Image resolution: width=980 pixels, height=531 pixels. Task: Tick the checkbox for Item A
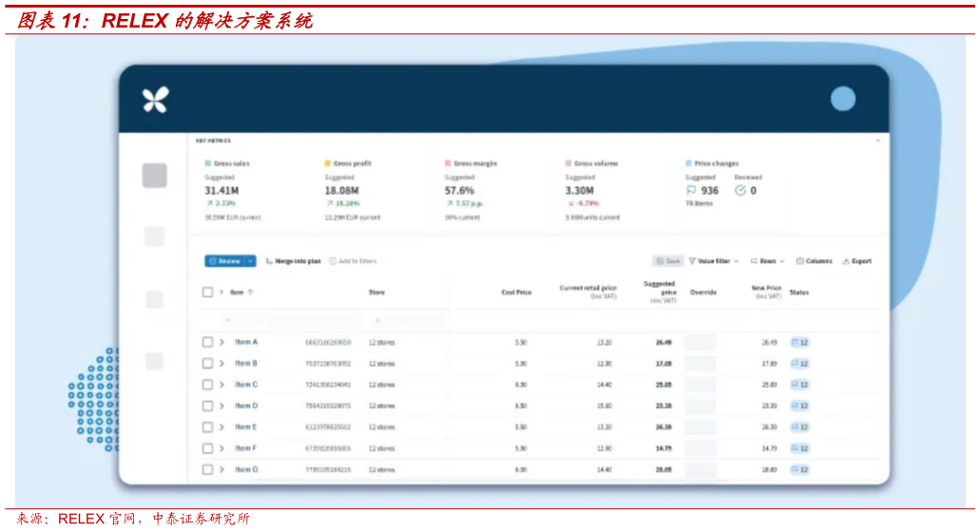[207, 342]
